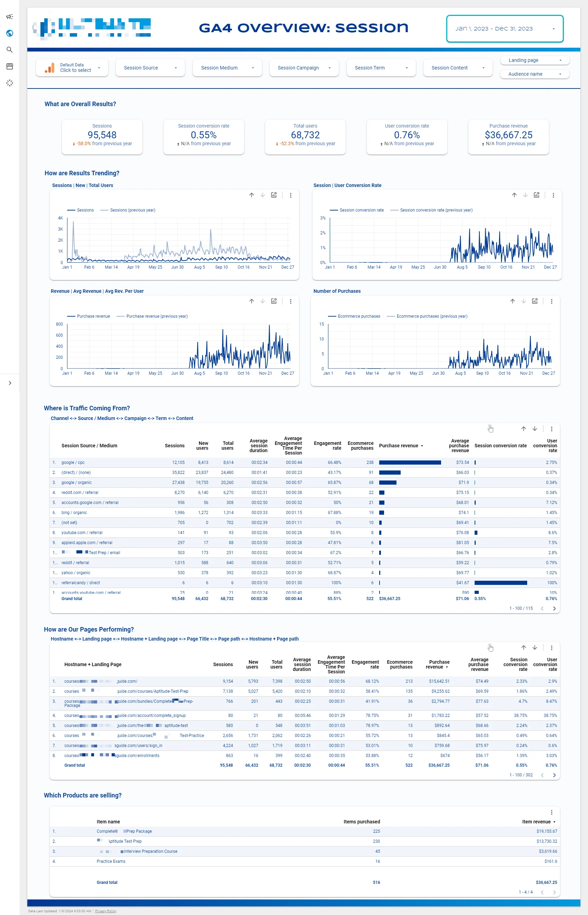Click the Items purchased column header
Image resolution: width=588 pixels, height=915 pixels.
(x=362, y=821)
